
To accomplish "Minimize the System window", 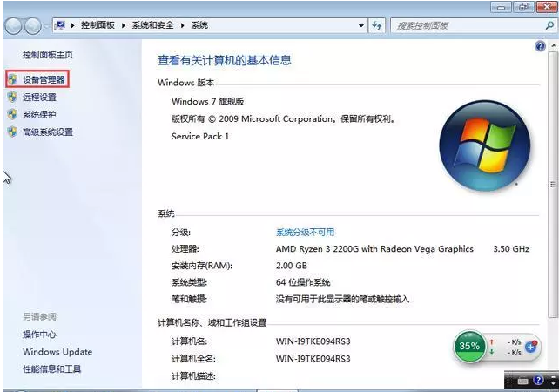I will point(501,7).
